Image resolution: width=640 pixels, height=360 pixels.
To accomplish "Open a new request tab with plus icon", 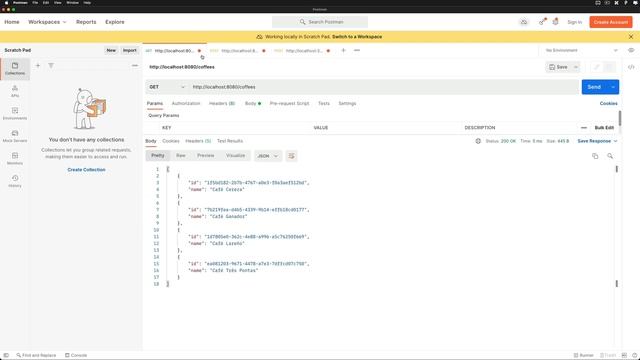I will (343, 50).
